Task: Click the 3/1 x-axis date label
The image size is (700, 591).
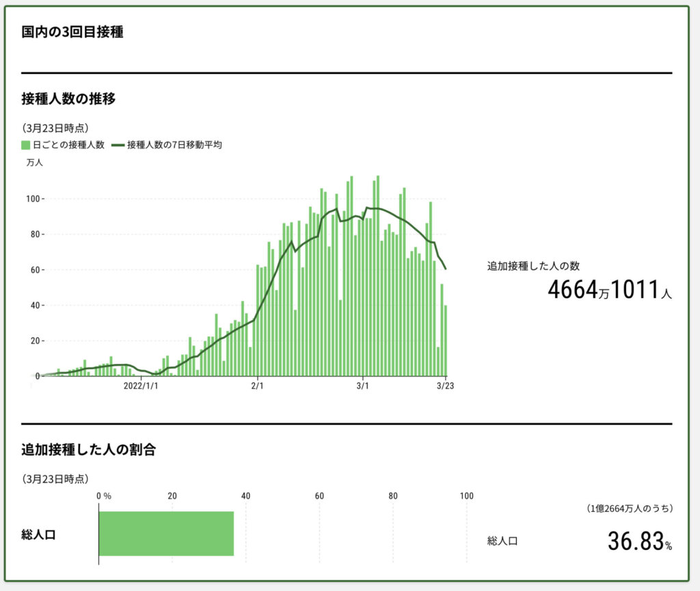Action: [x=362, y=386]
